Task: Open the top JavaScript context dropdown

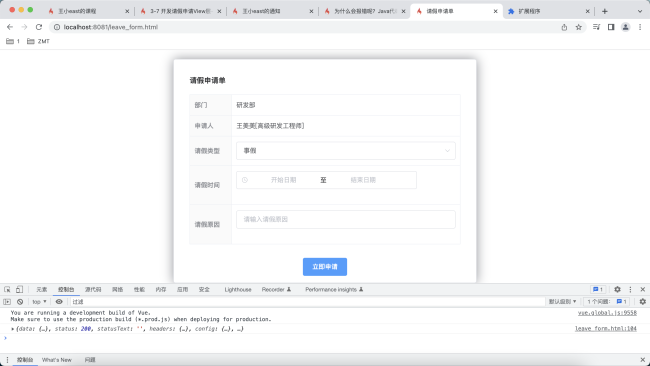Action: (39, 301)
